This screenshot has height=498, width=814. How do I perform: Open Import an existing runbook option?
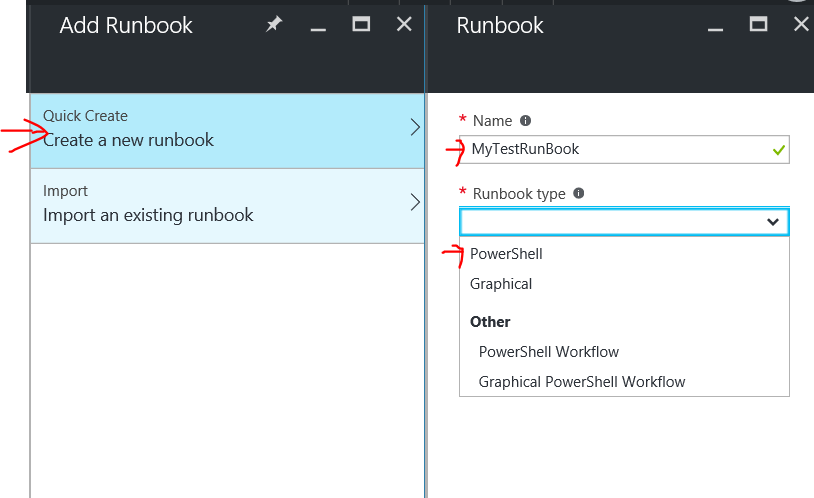[227, 206]
